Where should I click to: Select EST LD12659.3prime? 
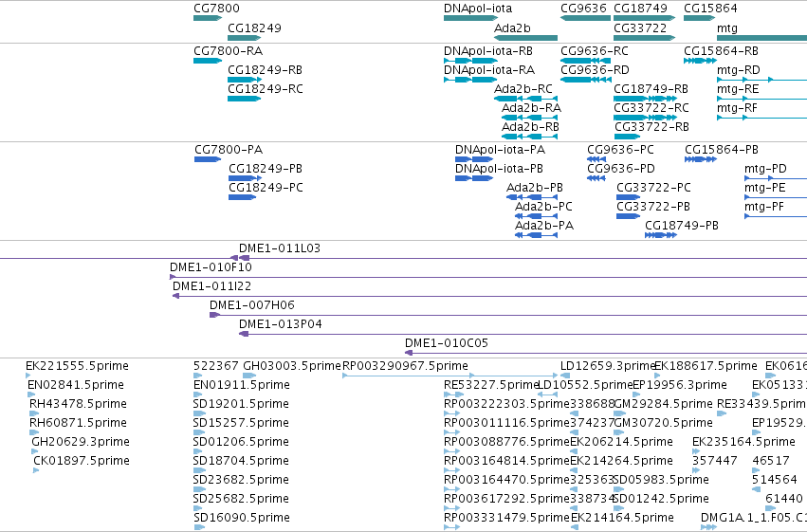coord(565,376)
